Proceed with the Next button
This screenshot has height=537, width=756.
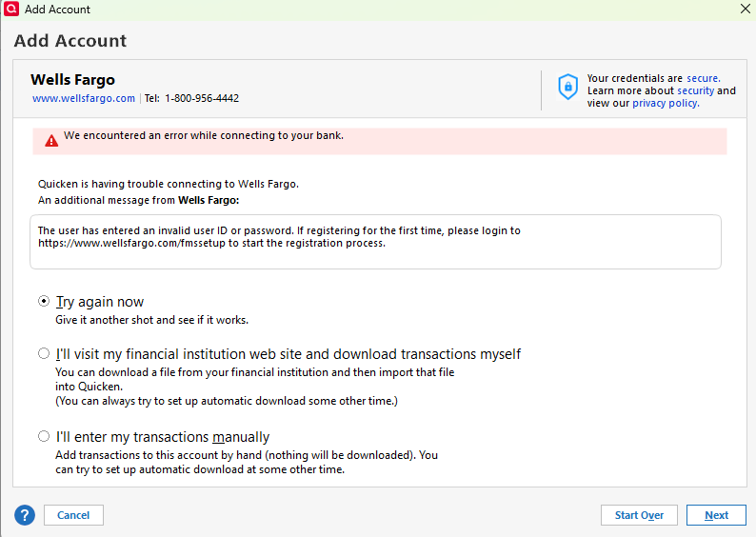[716, 515]
